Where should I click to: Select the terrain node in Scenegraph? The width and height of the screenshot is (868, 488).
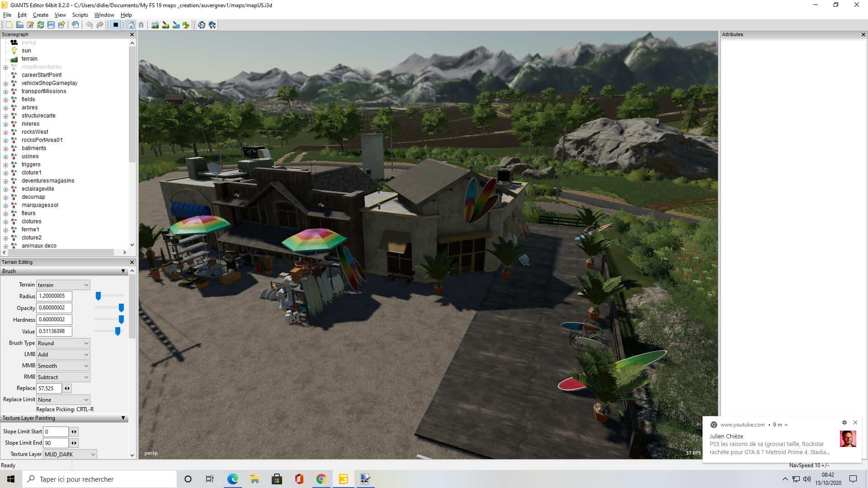[x=29, y=59]
